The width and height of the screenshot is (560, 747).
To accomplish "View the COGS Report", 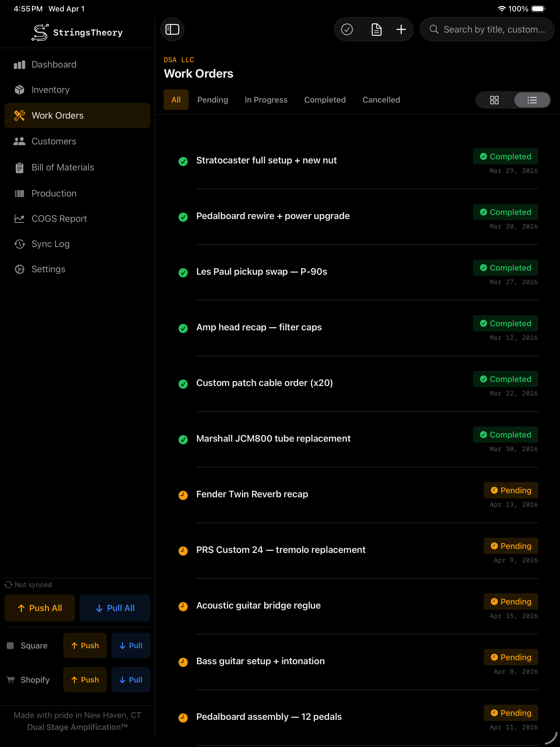I will pos(59,219).
